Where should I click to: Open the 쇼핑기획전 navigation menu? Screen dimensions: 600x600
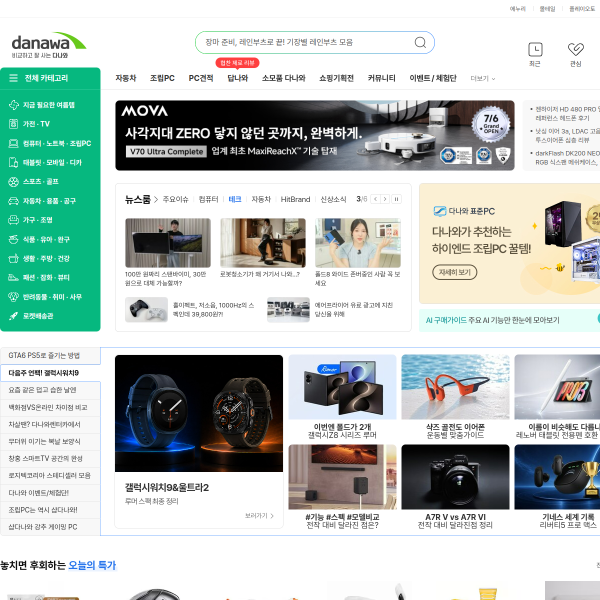(336, 78)
